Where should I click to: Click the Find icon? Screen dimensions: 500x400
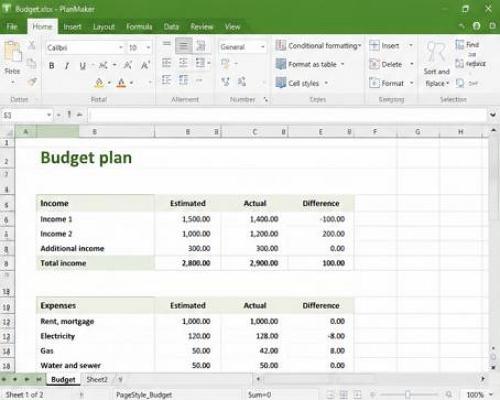(x=460, y=44)
